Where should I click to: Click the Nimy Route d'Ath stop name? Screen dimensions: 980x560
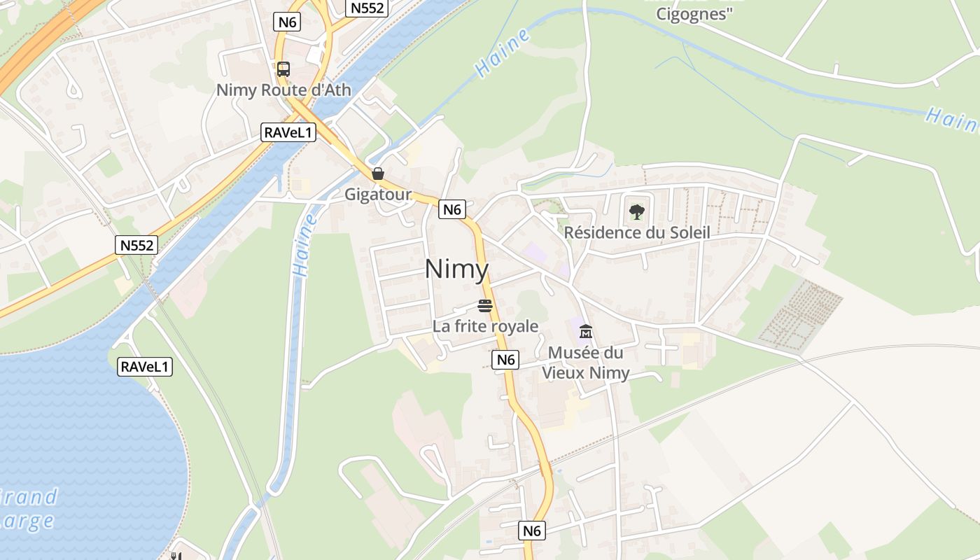tap(283, 90)
